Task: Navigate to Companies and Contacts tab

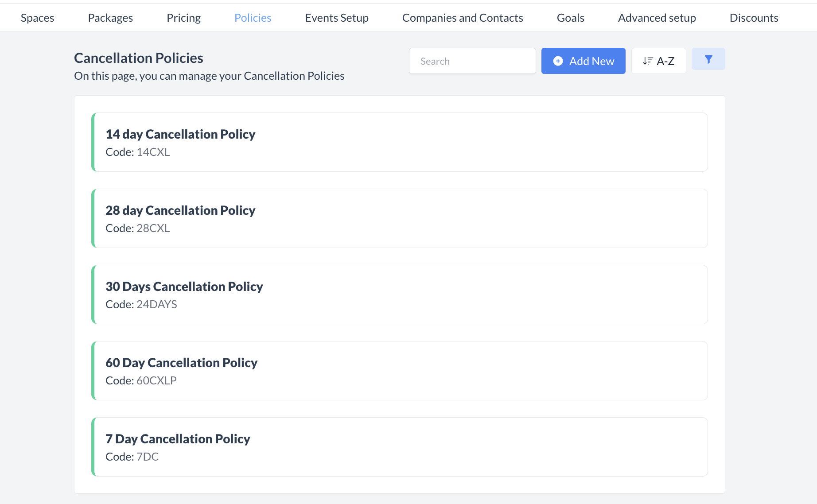Action: pyautogui.click(x=463, y=18)
